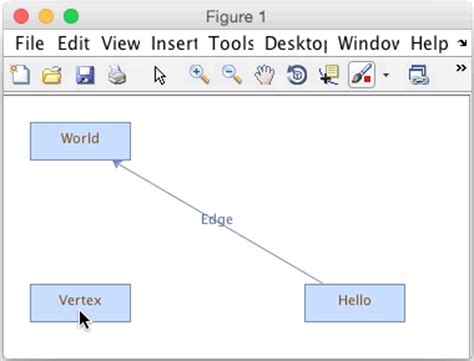Image resolution: width=474 pixels, height=361 pixels.
Task: Open file using the folder icon
Action: tap(52, 75)
